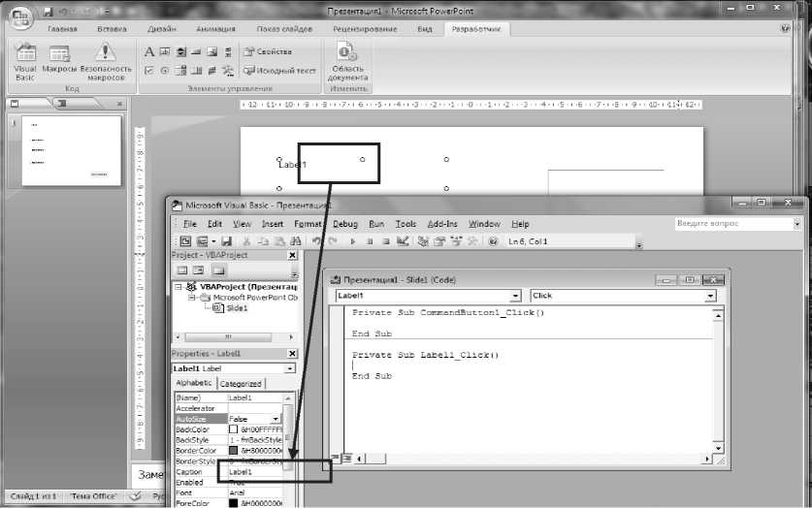Click Run Sub play icon
Image resolution: width=812 pixels, height=508 pixels.
pos(353,241)
